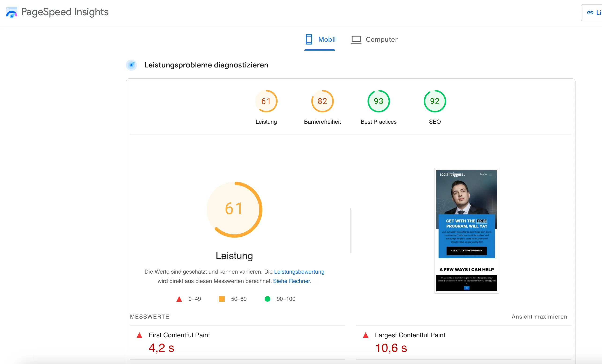Click the red triangle beside First Contentful Paint
This screenshot has width=602, height=364.
(139, 335)
